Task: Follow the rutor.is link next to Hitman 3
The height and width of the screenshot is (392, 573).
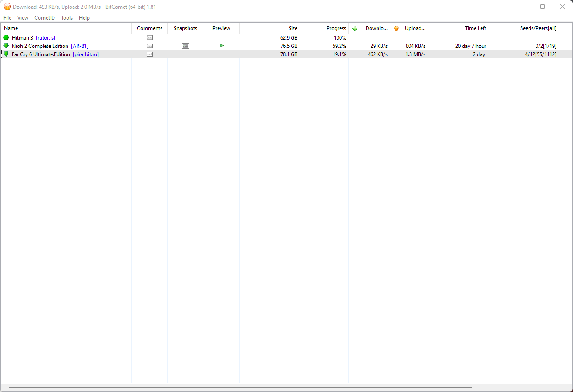Action: point(45,38)
